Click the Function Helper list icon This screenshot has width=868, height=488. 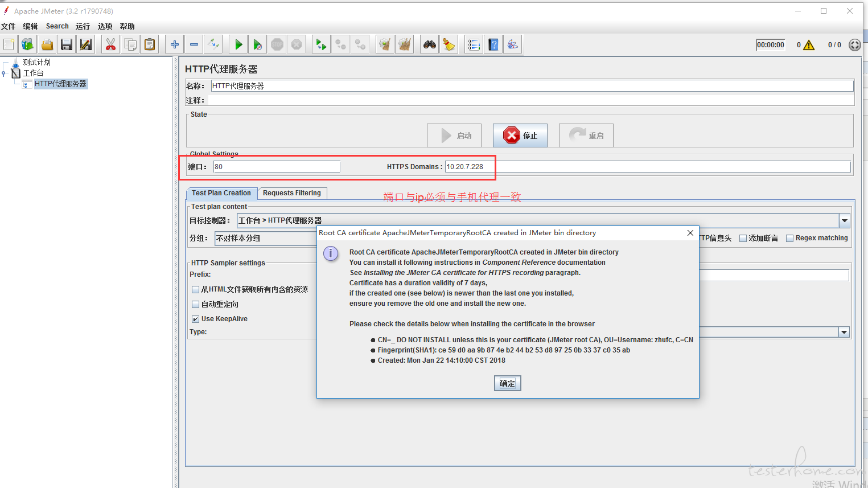tap(474, 44)
